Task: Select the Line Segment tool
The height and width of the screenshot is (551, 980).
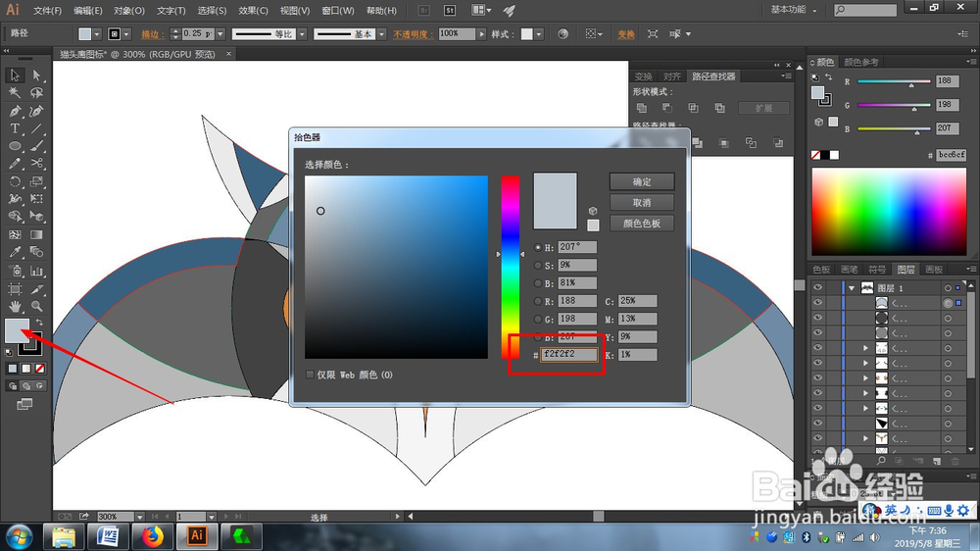Action: [36, 128]
